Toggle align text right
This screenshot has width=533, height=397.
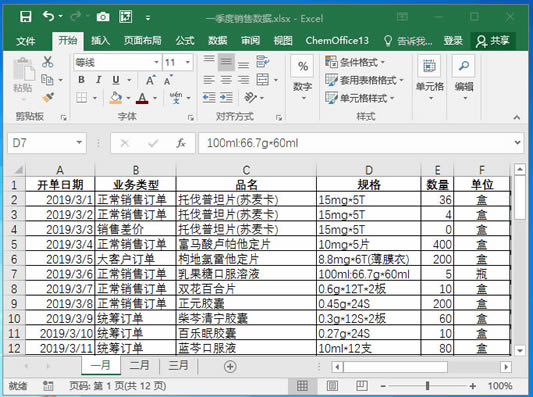pos(243,80)
